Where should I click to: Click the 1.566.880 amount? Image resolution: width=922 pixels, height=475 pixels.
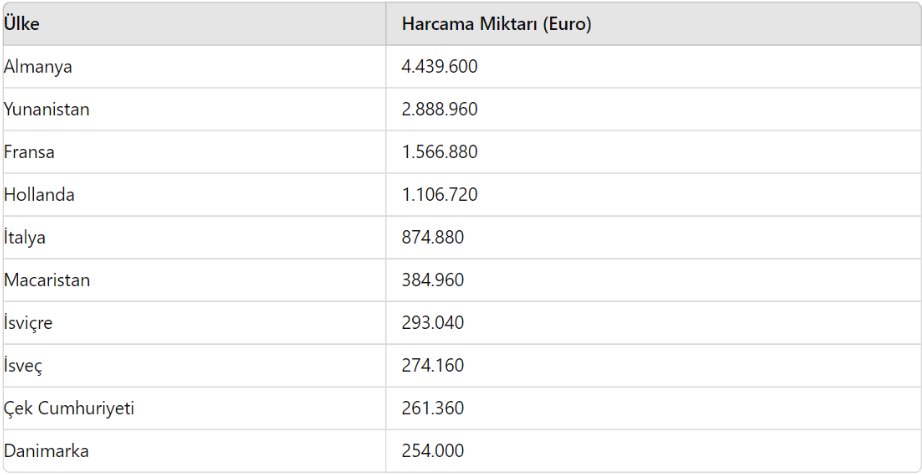click(440, 153)
